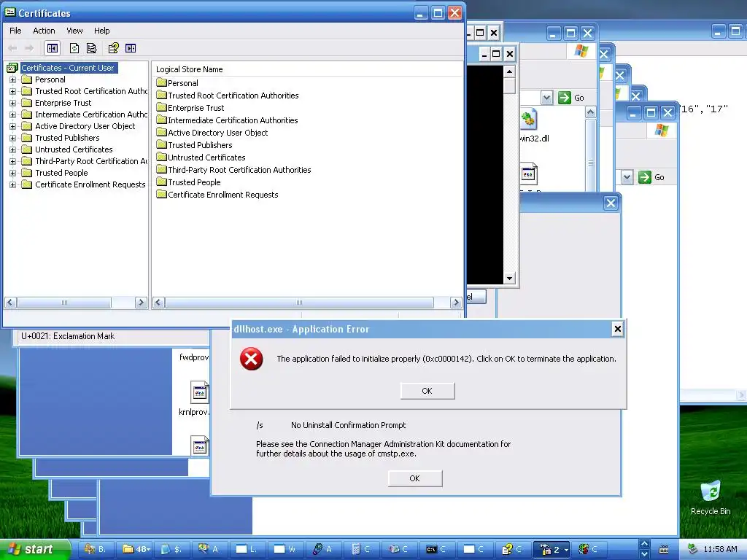Viewport: 747px width, 560px height.
Task: Toggle the Show/Hide Action Pane toolbar icon
Action: tap(131, 48)
